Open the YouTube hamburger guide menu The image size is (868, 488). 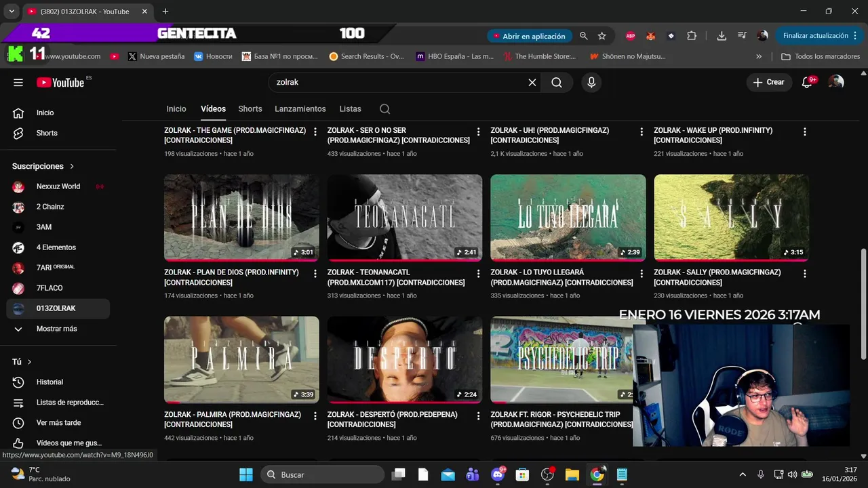18,82
